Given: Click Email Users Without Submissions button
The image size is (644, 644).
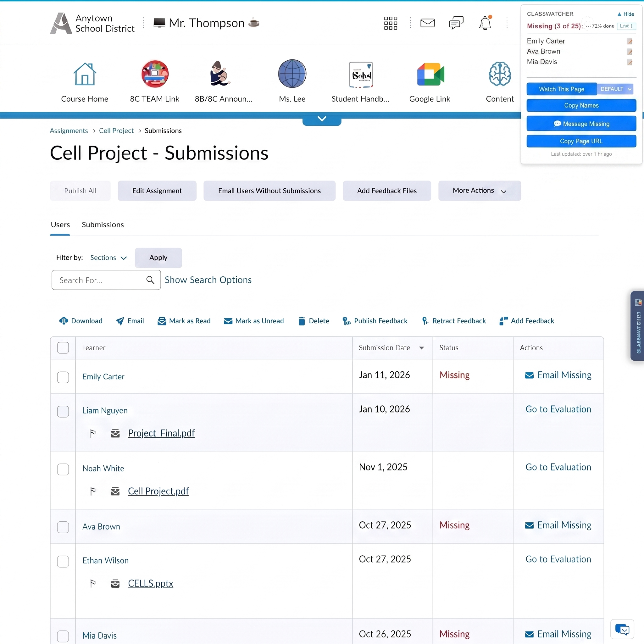Looking at the screenshot, I should click(269, 191).
